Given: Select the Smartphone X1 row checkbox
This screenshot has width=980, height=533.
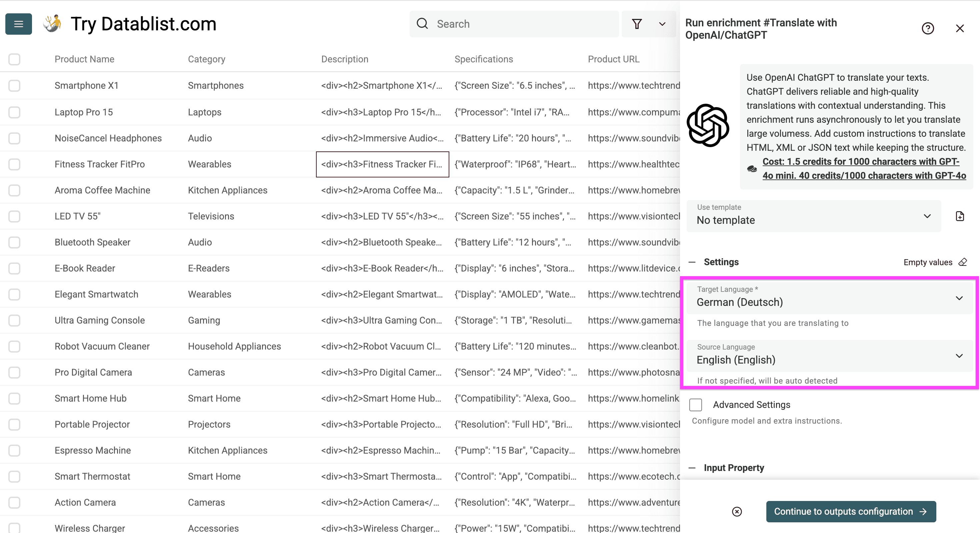Looking at the screenshot, I should click(14, 86).
